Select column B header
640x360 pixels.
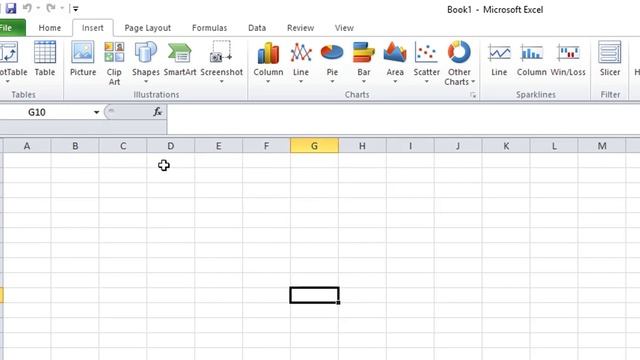pyautogui.click(x=75, y=146)
